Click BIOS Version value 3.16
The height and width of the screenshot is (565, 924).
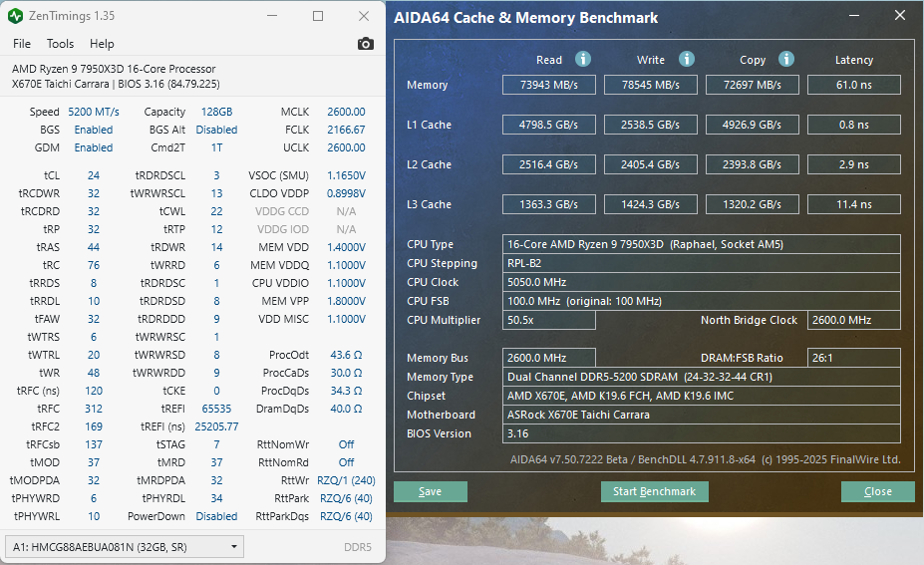pos(702,433)
